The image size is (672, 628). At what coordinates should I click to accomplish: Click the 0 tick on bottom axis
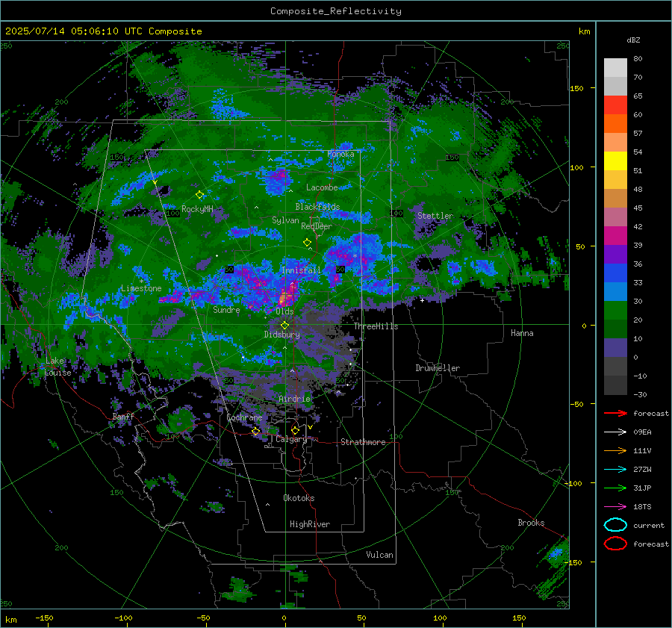tap(284, 618)
